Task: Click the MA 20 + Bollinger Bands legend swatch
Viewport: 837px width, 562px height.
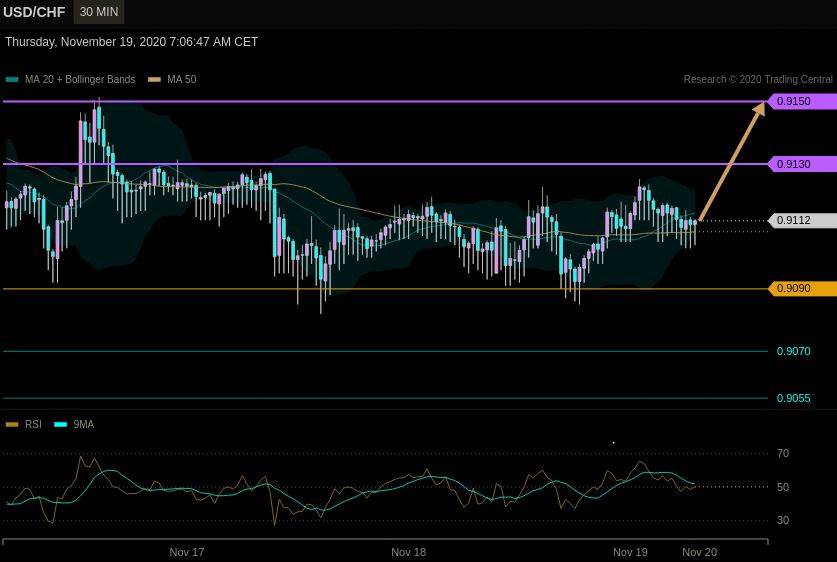Action: (x=12, y=80)
